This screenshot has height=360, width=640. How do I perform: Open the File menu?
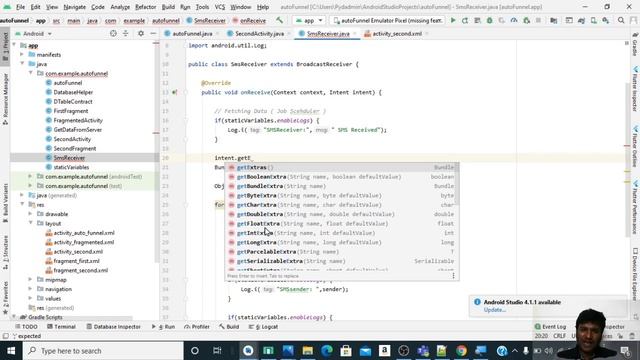20,7
